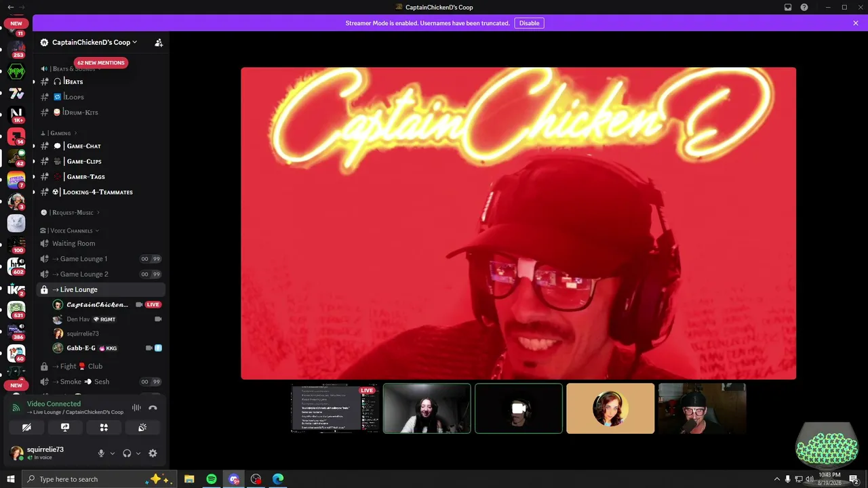Screen dimensions: 868x488
Task: Open the Gamer-Tags channel
Action: tap(101, 177)
